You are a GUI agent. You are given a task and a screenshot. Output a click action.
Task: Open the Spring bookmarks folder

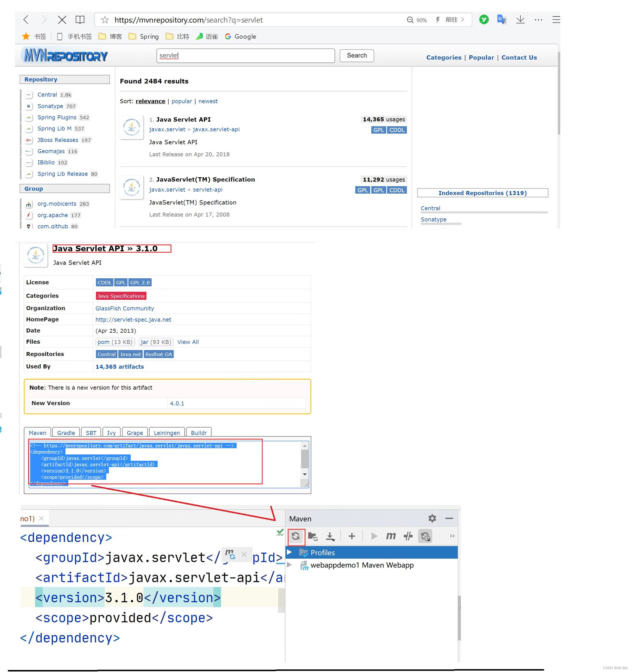[x=143, y=36]
